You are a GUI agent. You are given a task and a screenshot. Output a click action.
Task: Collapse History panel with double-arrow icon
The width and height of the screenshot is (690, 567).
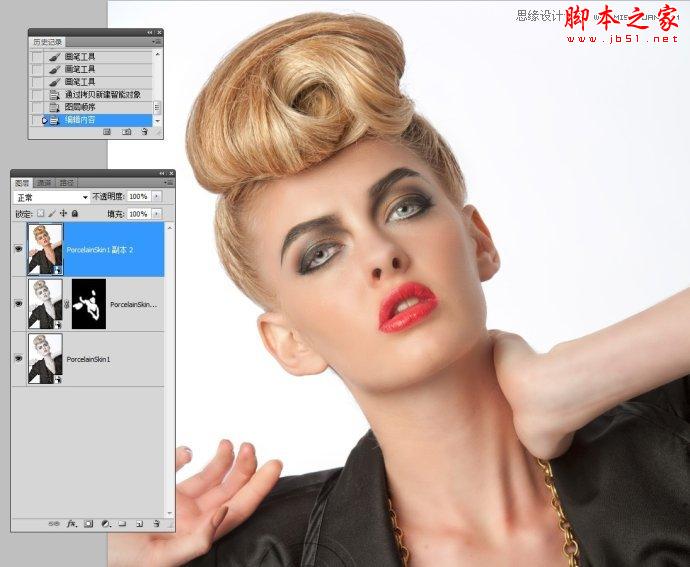pos(150,33)
